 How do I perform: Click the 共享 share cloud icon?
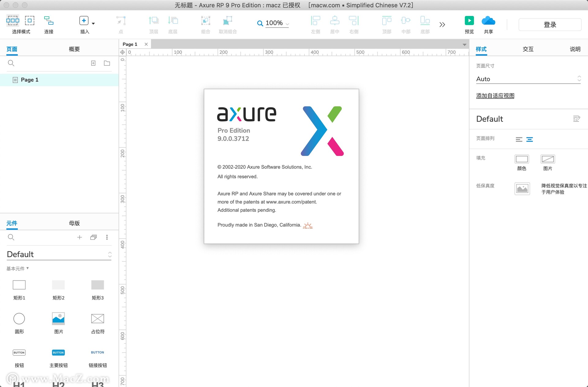pyautogui.click(x=488, y=20)
